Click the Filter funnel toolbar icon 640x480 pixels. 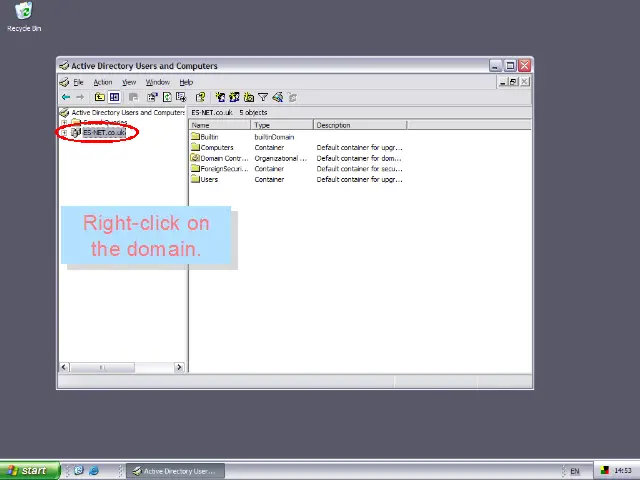click(263, 97)
